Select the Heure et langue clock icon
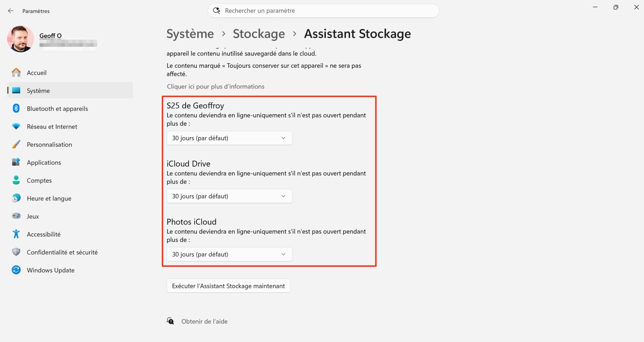Viewport: 644px width, 342px height. (16, 198)
